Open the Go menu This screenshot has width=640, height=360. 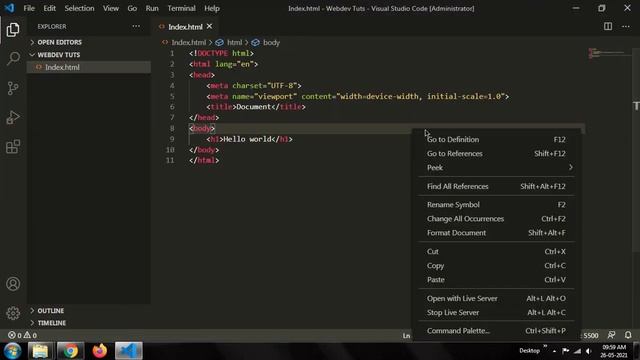click(132, 8)
